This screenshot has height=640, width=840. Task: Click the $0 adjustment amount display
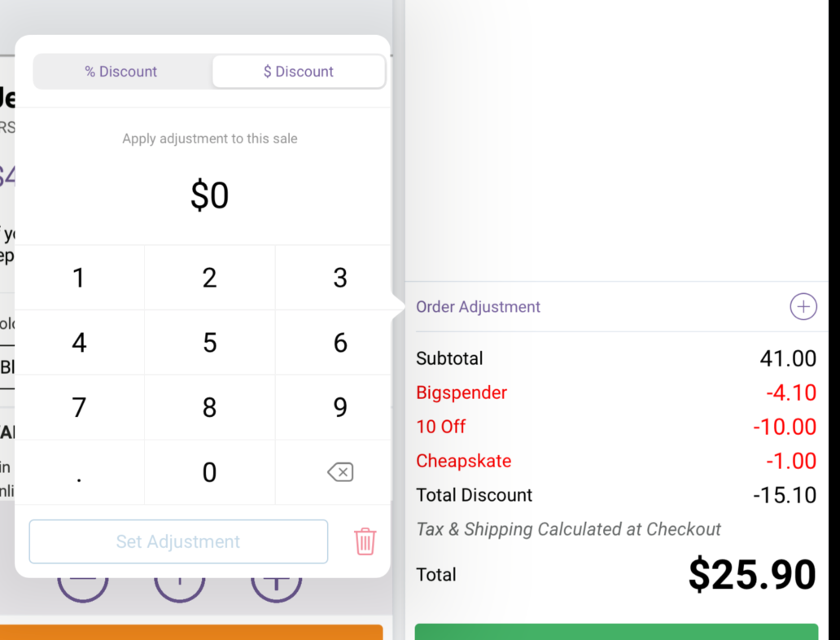point(209,195)
